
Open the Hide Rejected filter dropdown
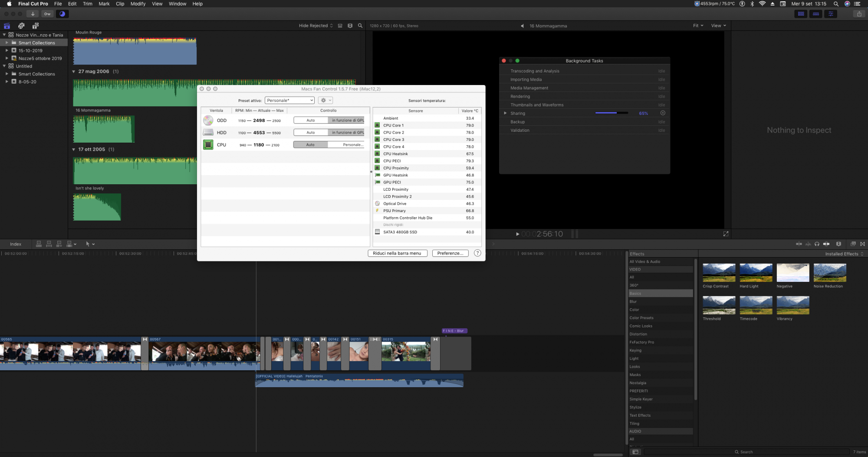(316, 26)
